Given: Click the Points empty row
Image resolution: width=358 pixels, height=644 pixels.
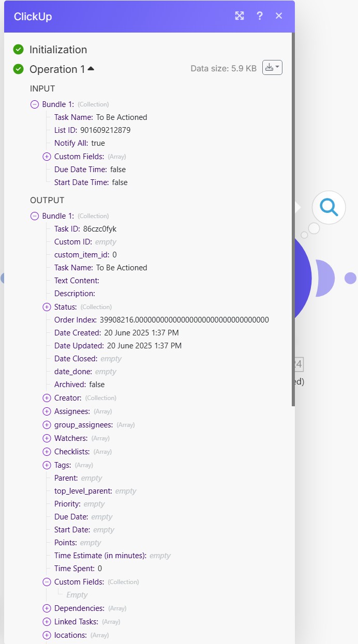Looking at the screenshot, I should click(78, 543).
